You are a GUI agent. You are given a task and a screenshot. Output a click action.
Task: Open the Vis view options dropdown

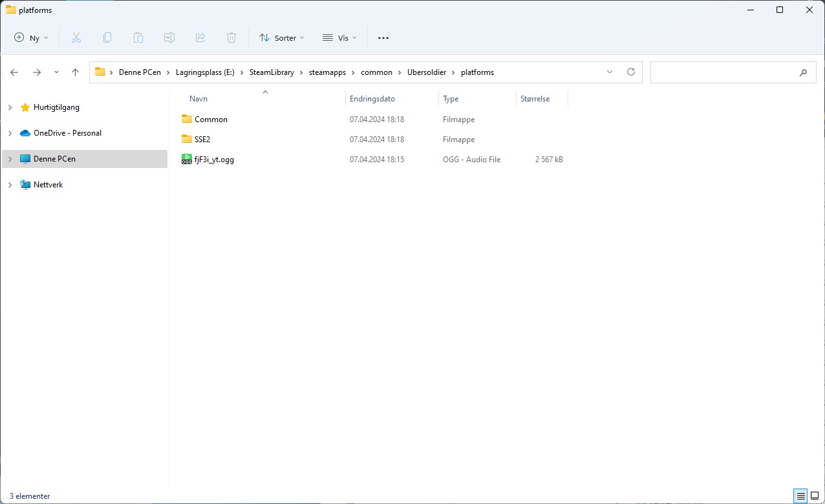point(339,38)
